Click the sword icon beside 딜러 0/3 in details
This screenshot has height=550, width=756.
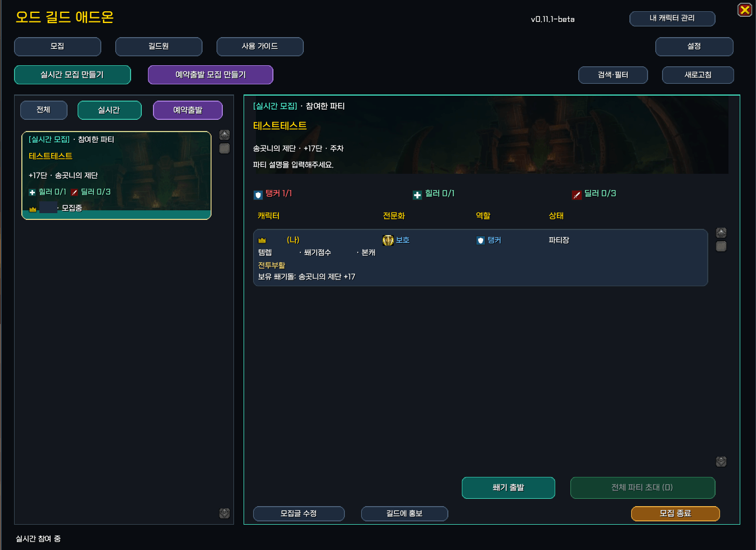[x=577, y=195]
